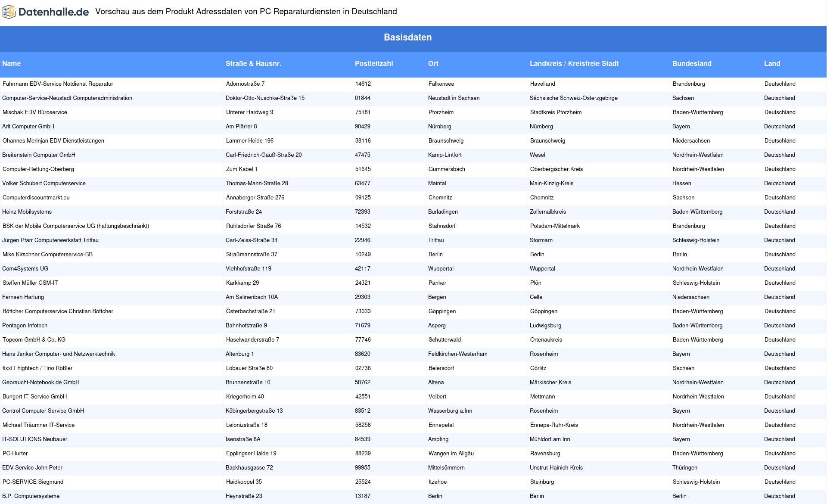Select Topcom GmbH & Co. KG cell
The image size is (827, 504).
(x=34, y=340)
